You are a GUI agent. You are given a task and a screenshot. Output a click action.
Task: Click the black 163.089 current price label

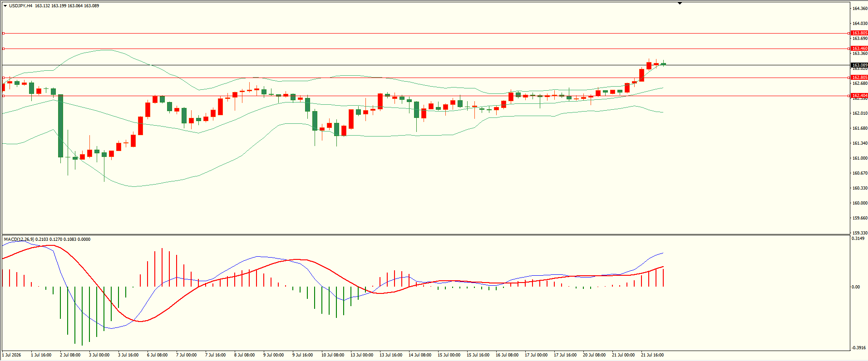(x=859, y=65)
